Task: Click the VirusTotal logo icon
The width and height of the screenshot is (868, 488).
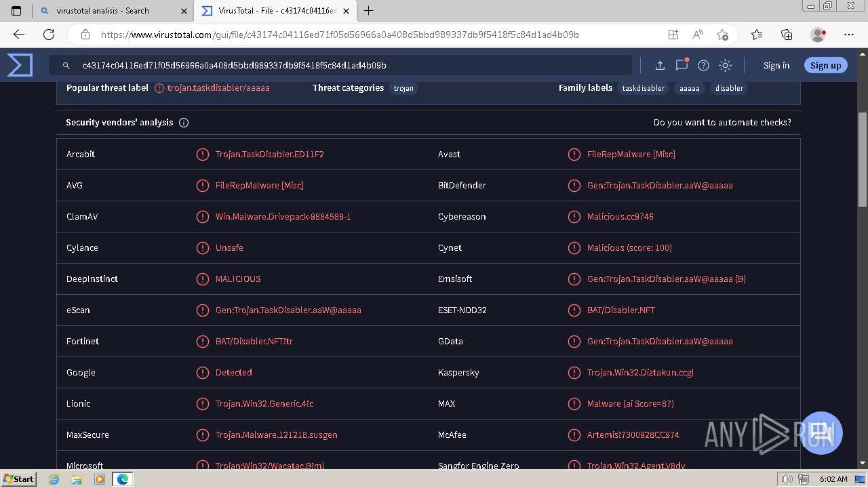Action: coord(20,65)
